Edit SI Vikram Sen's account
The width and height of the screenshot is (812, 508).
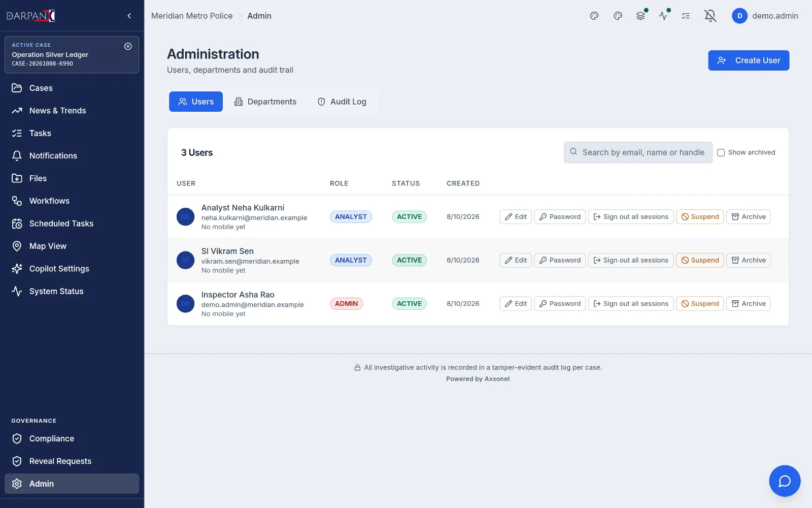pos(516,260)
